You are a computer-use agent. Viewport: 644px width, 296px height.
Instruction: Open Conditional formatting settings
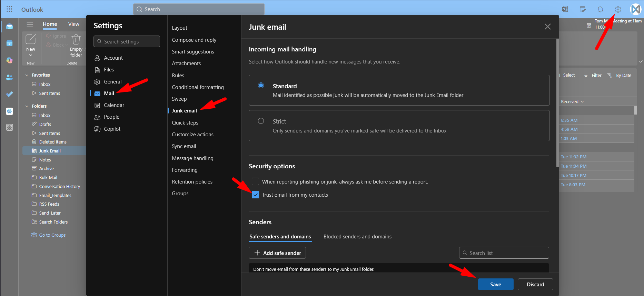[198, 87]
